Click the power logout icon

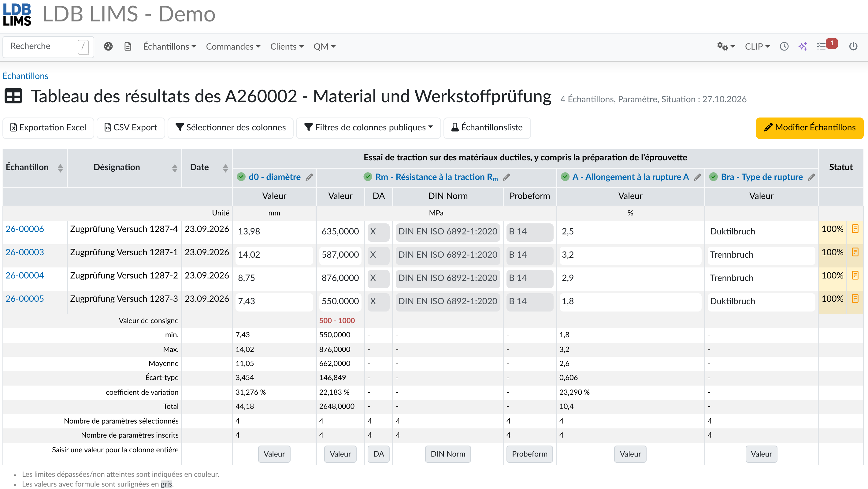(x=853, y=47)
